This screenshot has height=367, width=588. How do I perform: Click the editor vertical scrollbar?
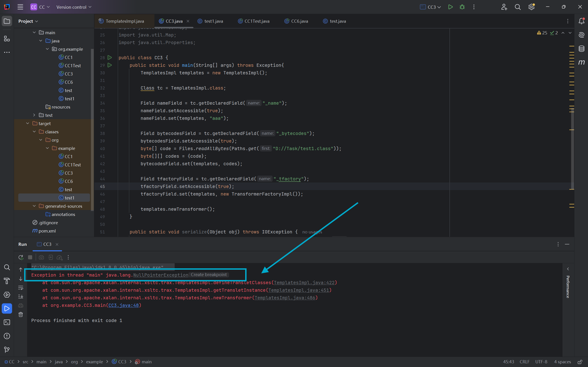[x=572, y=152]
